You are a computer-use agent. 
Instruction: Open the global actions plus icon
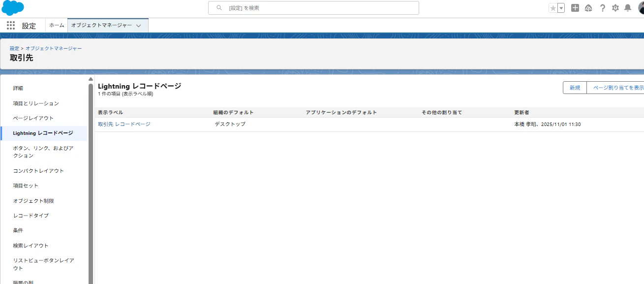point(575,8)
